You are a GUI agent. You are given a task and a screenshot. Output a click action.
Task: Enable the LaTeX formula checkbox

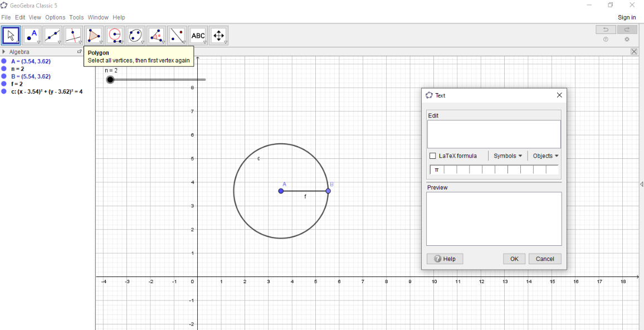point(432,156)
